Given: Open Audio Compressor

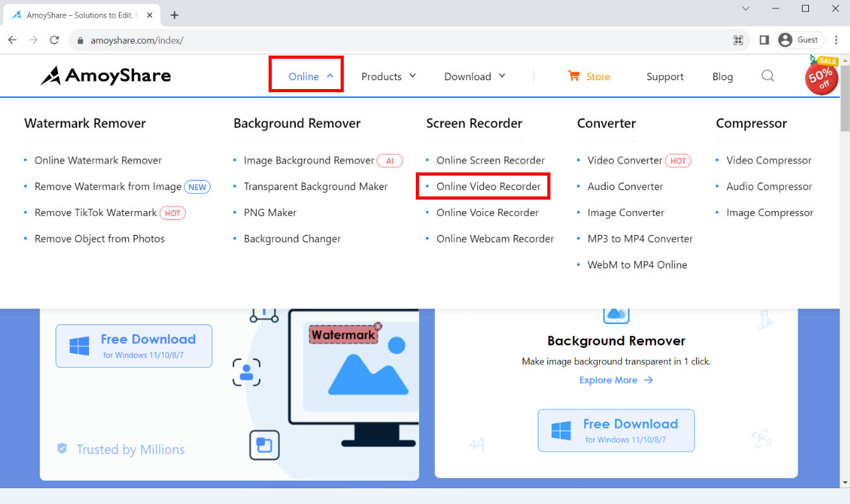Looking at the screenshot, I should [x=769, y=186].
